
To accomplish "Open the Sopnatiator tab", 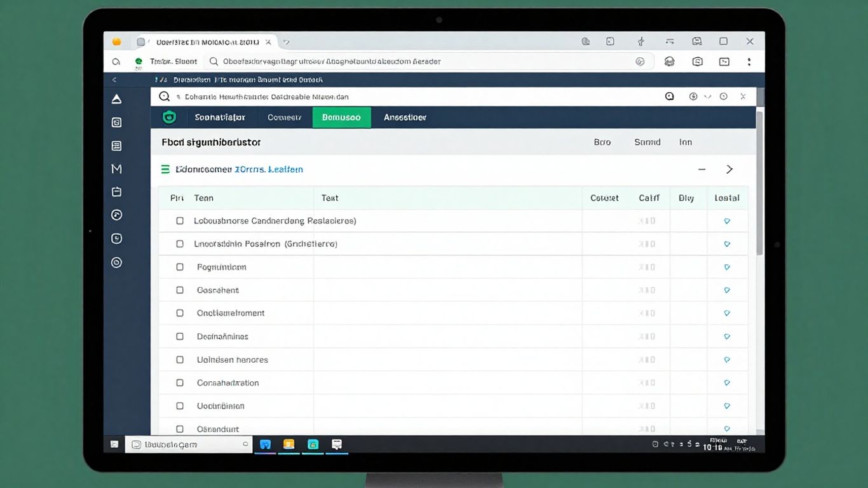I will (x=220, y=118).
